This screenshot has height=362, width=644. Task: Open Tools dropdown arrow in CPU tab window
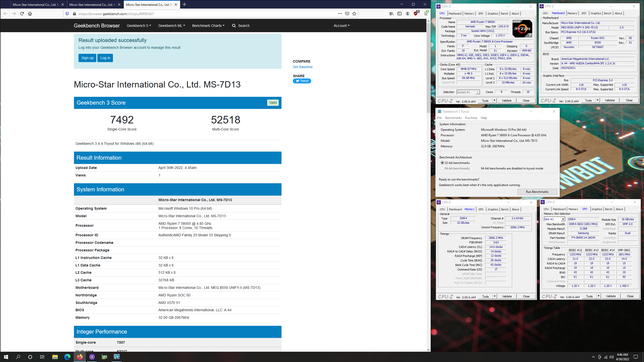click(x=494, y=101)
